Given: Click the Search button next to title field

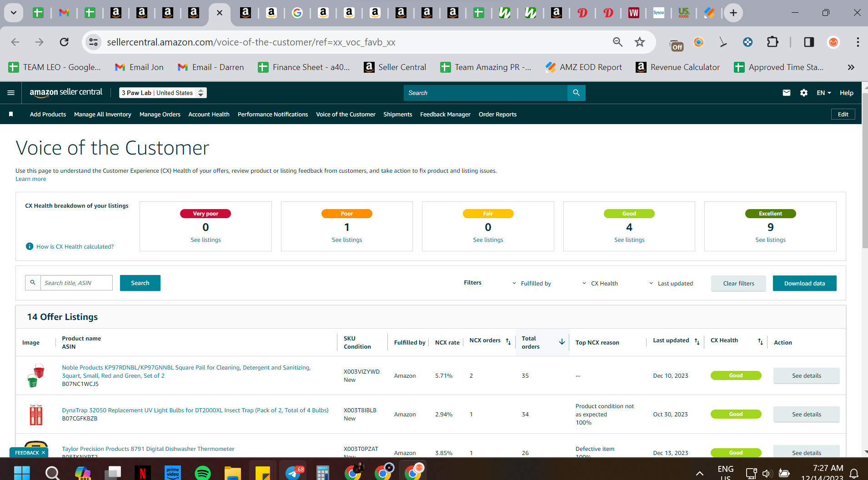Looking at the screenshot, I should (140, 283).
